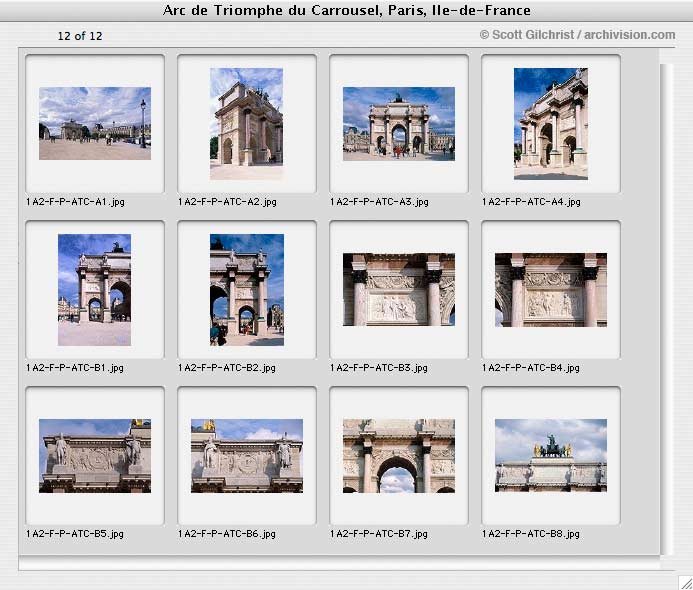
Task: Click filename label 1A2-F-P-ATC-A2.jpg
Action: (227, 202)
